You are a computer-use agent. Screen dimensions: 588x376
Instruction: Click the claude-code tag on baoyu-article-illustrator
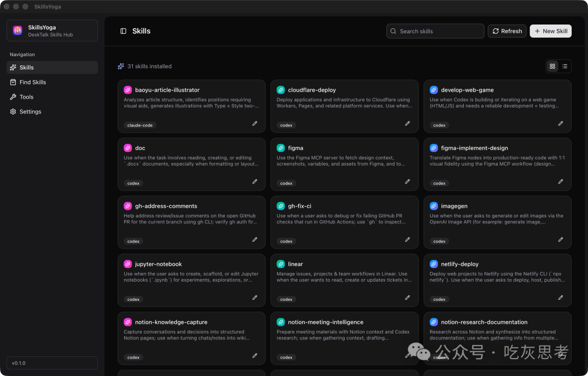[140, 125]
